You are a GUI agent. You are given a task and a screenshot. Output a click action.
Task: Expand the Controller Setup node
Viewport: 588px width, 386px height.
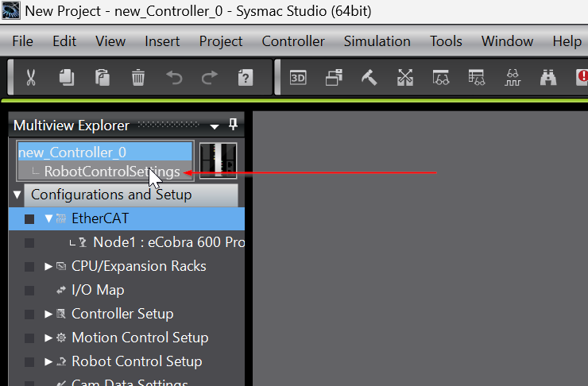[x=48, y=314]
